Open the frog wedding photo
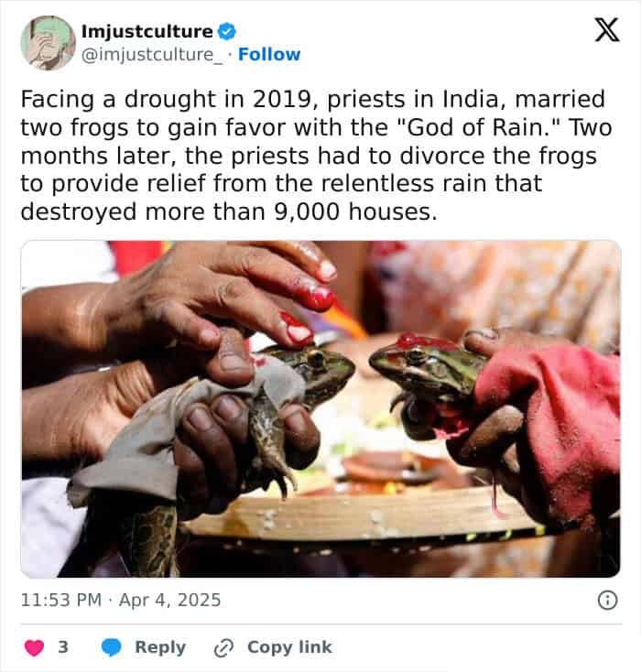Viewport: 641px width, 672px height. 320,408
